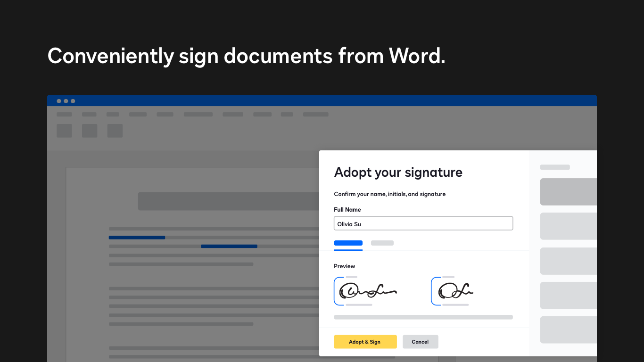Select the initials preview

point(453,291)
